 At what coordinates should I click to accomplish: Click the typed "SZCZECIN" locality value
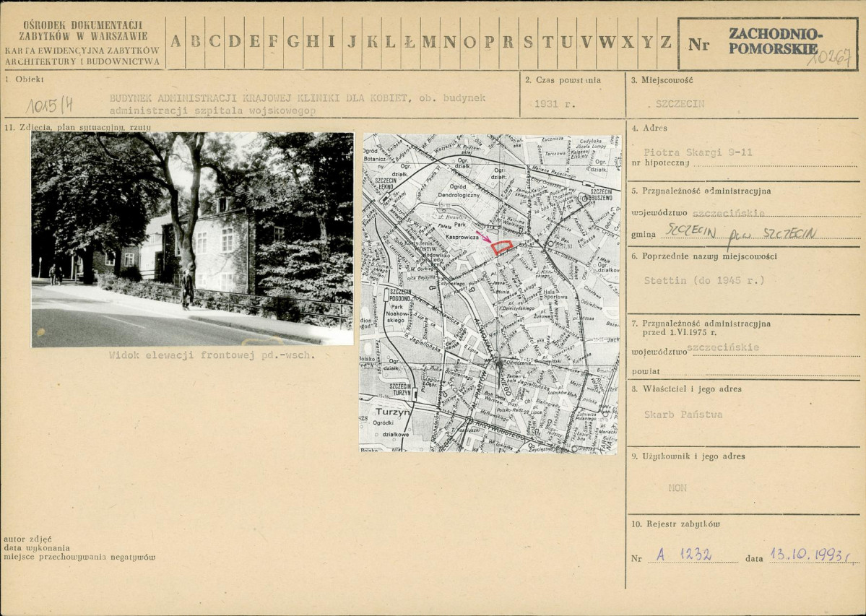point(680,104)
